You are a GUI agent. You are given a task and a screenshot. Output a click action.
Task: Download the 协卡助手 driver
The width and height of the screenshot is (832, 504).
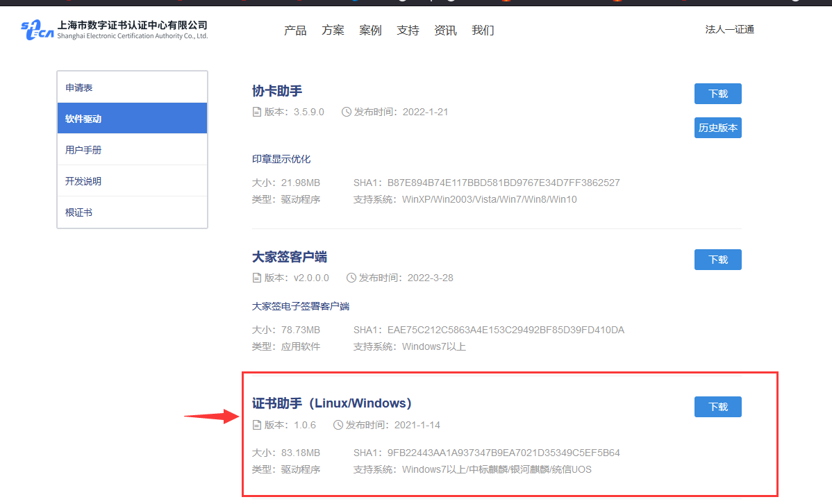[717, 94]
